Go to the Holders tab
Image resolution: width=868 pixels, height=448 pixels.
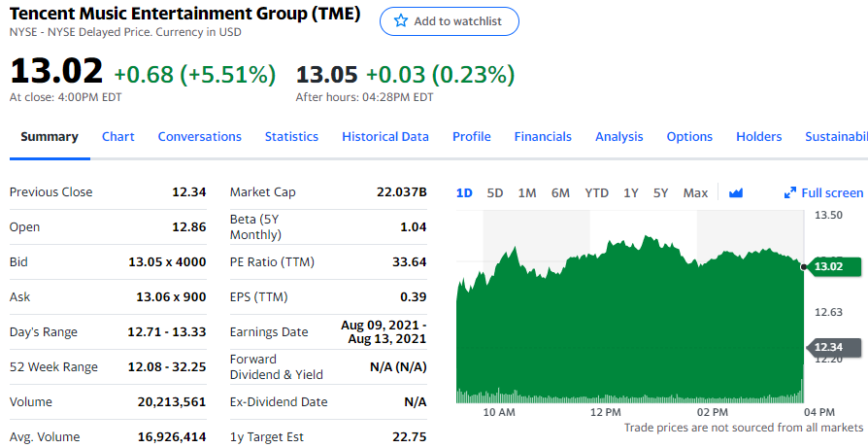(759, 137)
